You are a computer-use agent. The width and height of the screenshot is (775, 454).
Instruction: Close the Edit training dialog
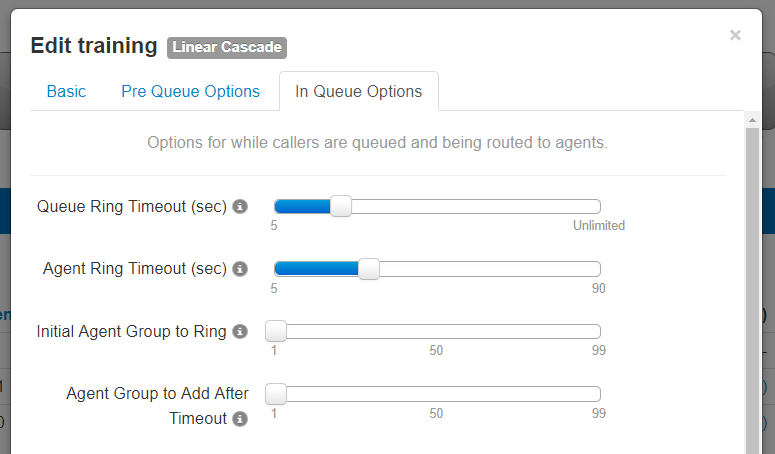(735, 35)
